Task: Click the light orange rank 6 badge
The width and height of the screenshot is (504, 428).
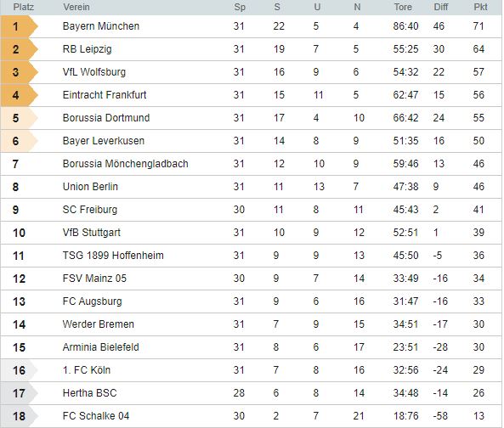Action: point(20,141)
